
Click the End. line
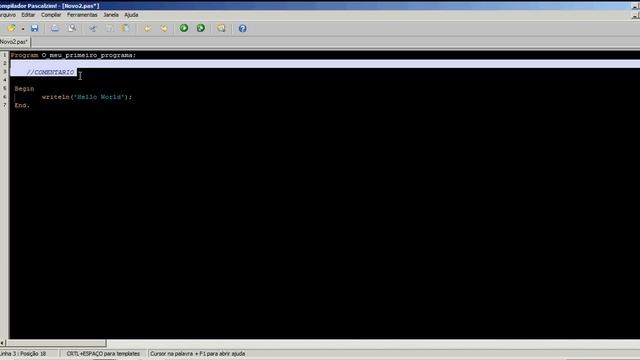(x=22, y=105)
